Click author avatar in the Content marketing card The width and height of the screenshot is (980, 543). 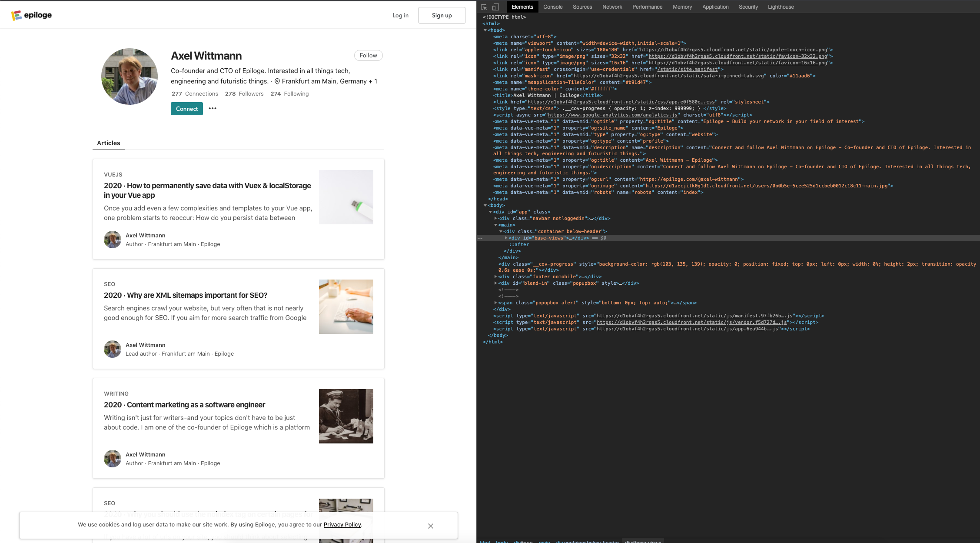pyautogui.click(x=113, y=459)
